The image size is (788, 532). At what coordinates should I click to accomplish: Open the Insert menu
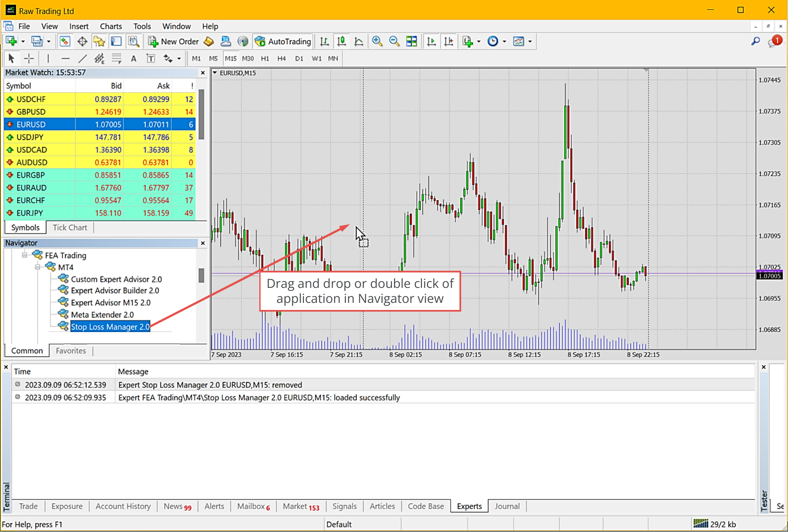[79, 26]
